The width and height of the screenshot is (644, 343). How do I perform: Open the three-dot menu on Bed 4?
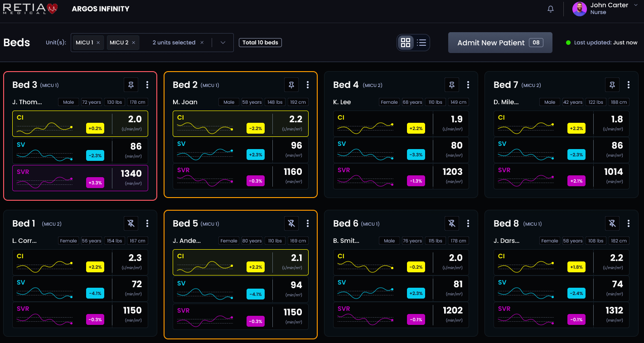pos(468,85)
